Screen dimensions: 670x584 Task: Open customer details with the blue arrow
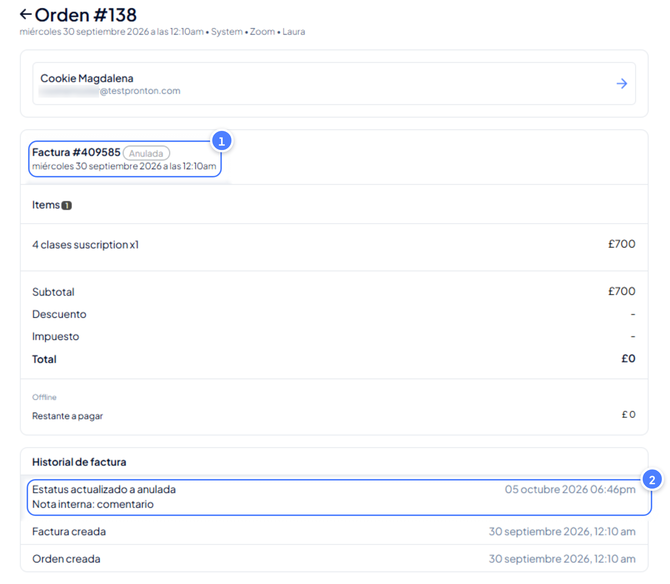click(x=622, y=83)
